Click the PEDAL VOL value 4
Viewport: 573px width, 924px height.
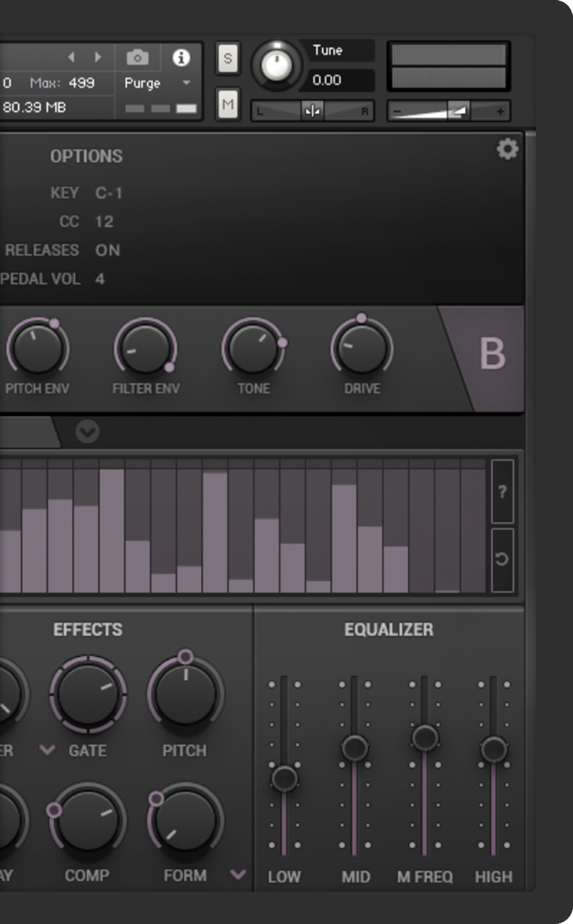pyautogui.click(x=100, y=279)
